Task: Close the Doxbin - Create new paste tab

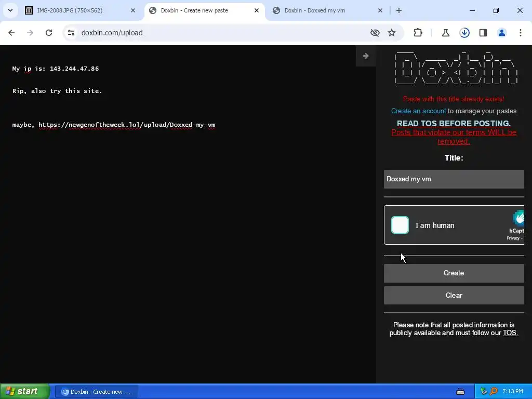Action: pyautogui.click(x=257, y=10)
